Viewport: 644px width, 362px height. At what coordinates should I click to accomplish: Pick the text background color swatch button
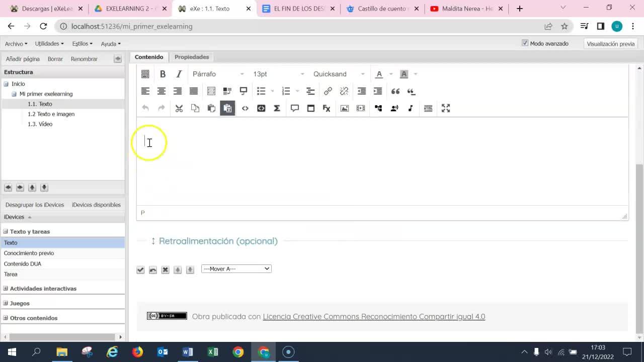click(404, 74)
